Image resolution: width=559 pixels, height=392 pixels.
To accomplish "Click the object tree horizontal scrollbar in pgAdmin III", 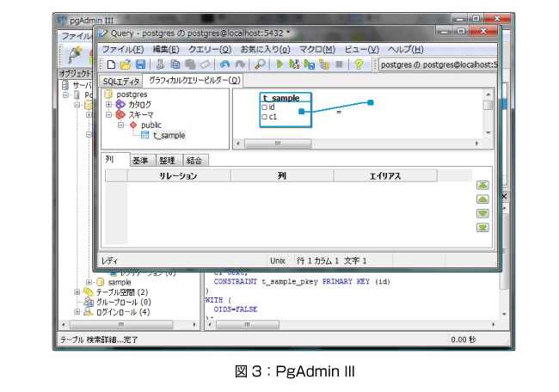I will [x=121, y=325].
